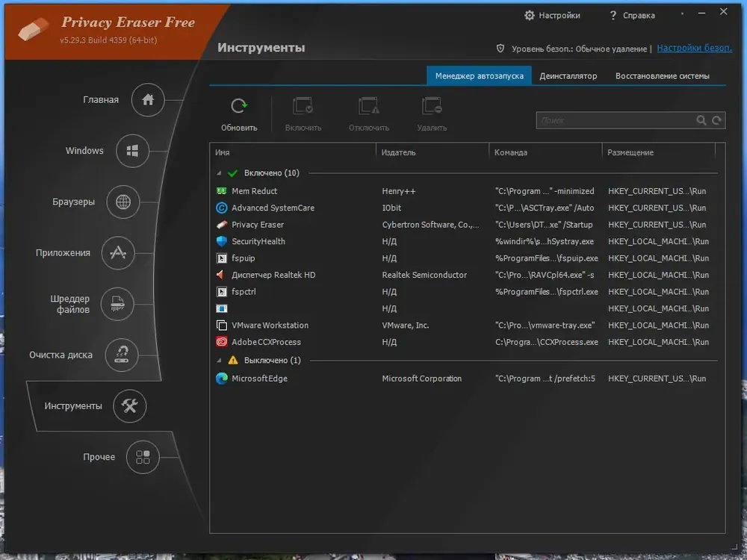The width and height of the screenshot is (747, 560).
Task: Open the Браузеры globe icon
Action: point(123,202)
